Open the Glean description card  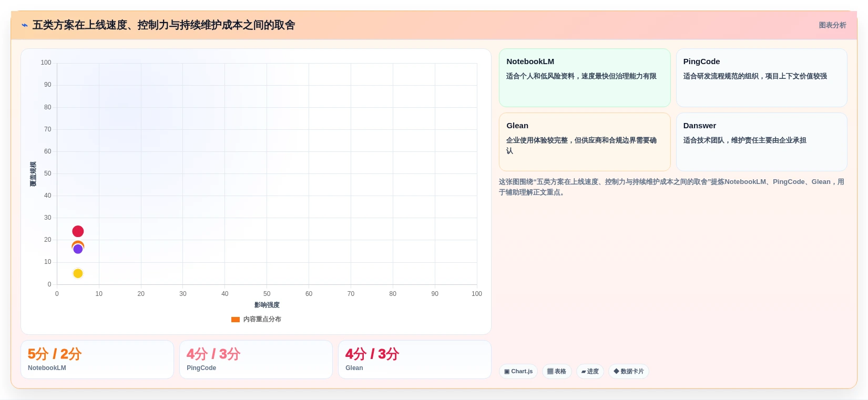(x=585, y=142)
